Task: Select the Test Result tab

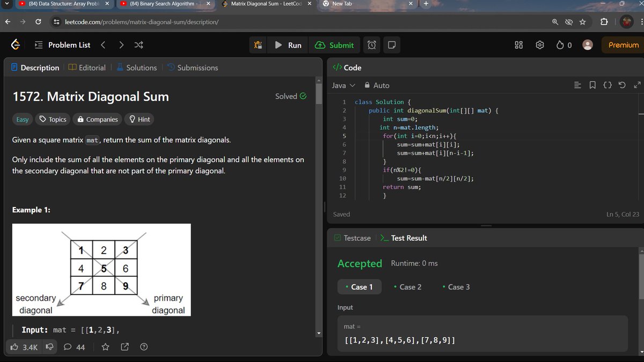Action: click(404, 238)
